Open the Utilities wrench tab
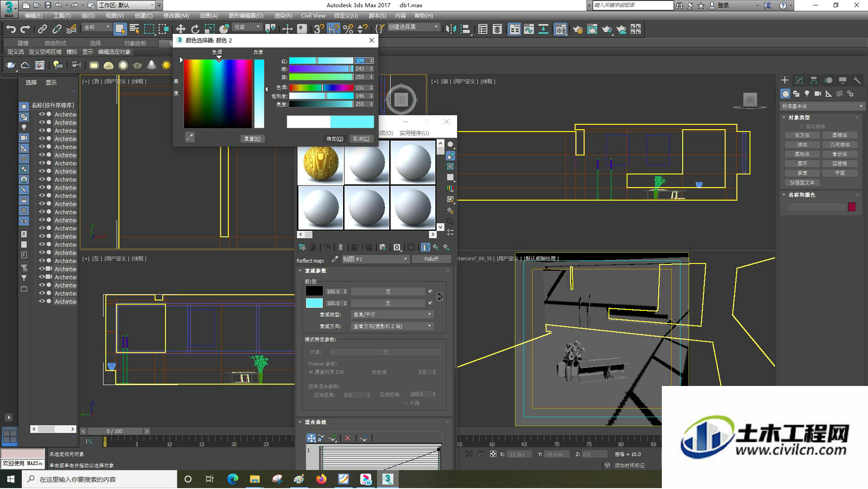Screen dimensions: 868x489 pyautogui.click(x=857, y=80)
